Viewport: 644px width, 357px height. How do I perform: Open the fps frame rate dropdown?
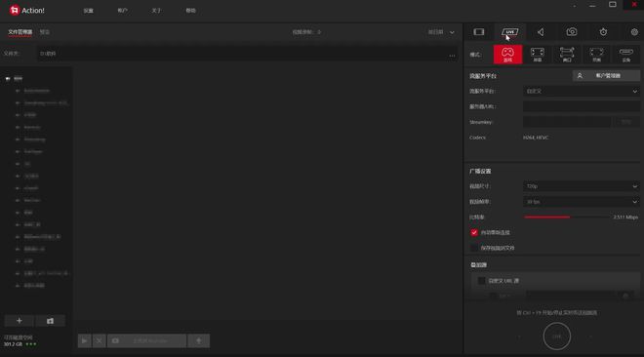[582, 202]
